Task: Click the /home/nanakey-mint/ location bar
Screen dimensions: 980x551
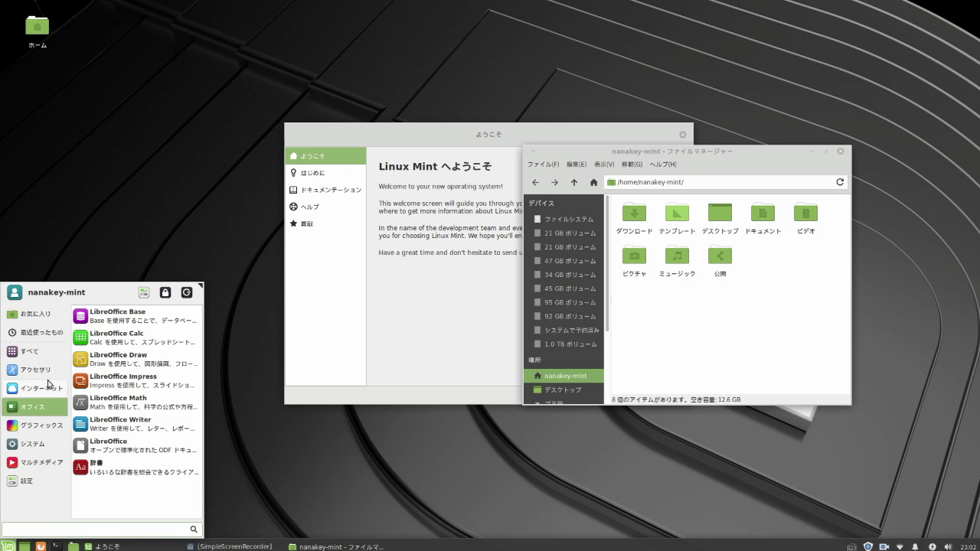Action: [x=718, y=182]
